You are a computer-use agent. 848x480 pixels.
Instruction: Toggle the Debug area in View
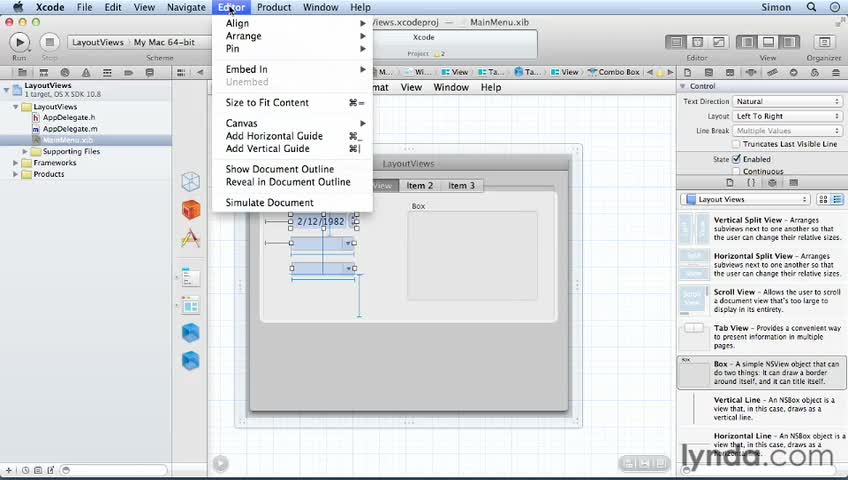point(768,42)
